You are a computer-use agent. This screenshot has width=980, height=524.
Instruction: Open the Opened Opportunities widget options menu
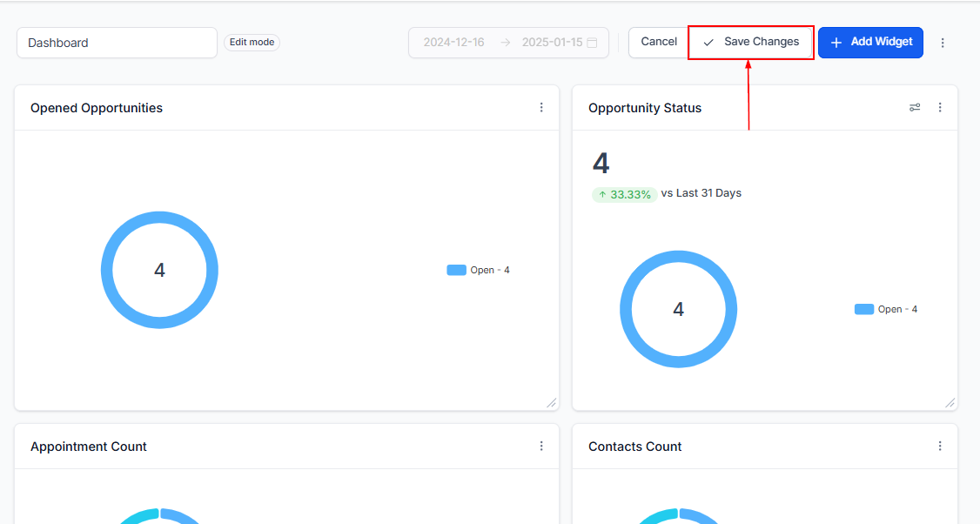pos(541,107)
